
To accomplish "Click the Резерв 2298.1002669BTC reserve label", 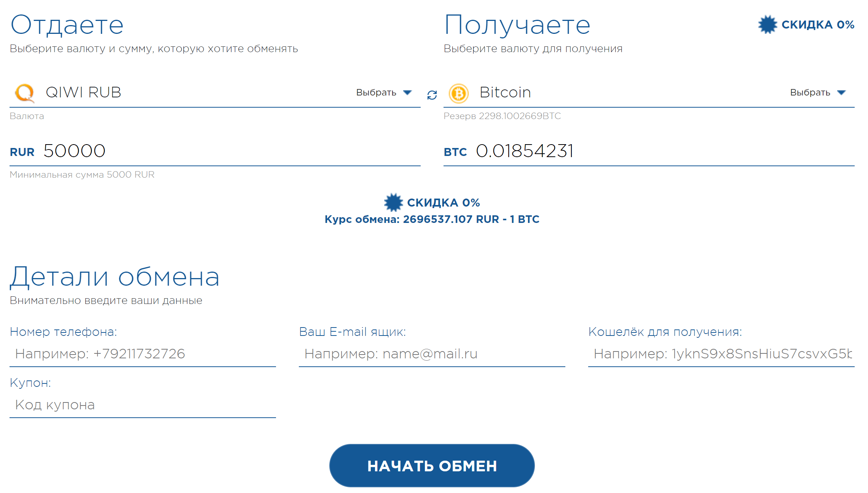I will (x=503, y=116).
